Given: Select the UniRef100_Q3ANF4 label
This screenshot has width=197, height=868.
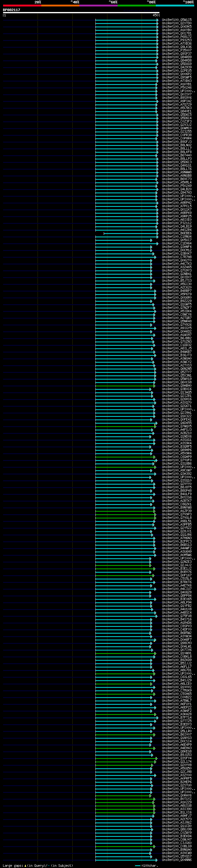Looking at the screenshot, I should [x=177, y=247].
